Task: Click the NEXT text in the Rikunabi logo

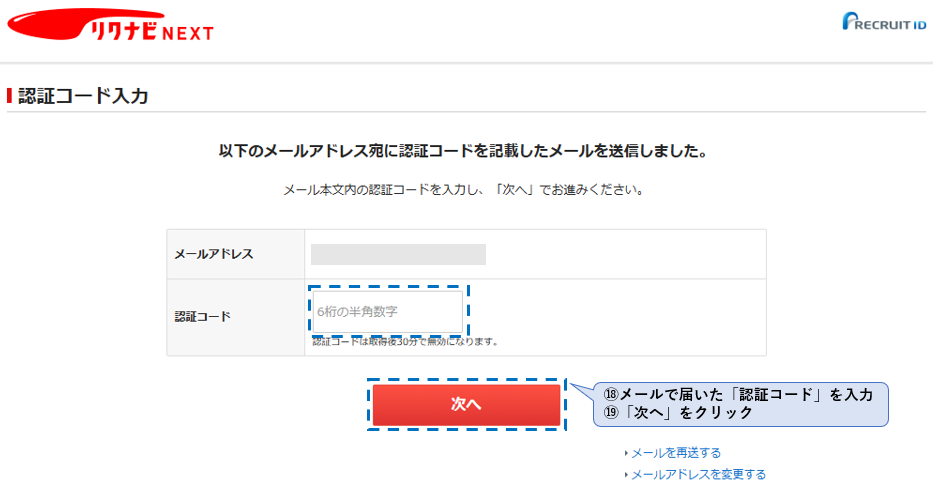Action: (x=187, y=34)
